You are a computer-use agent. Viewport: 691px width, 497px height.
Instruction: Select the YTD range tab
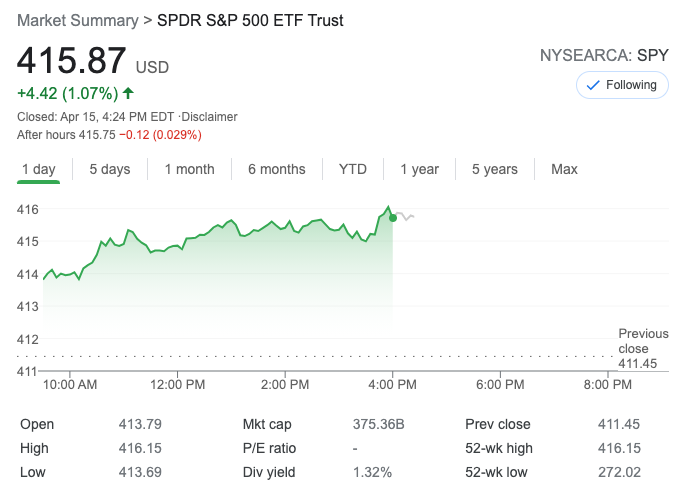click(x=353, y=169)
